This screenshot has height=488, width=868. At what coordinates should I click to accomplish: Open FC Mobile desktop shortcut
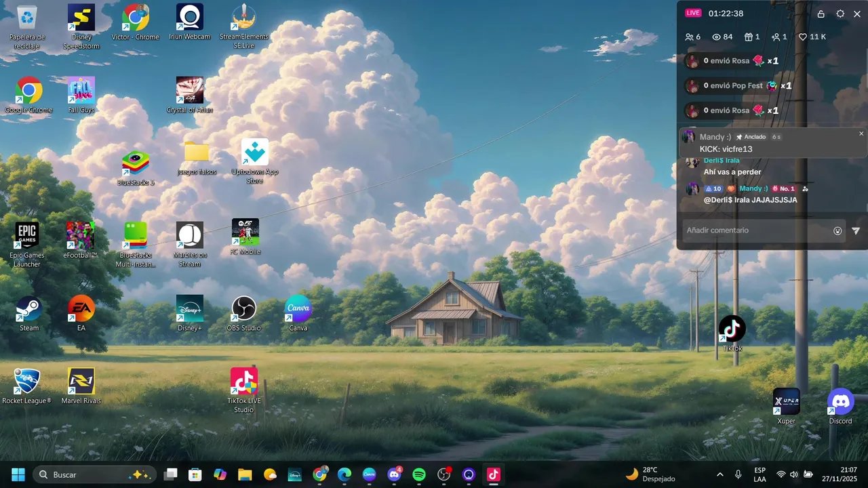click(x=245, y=237)
